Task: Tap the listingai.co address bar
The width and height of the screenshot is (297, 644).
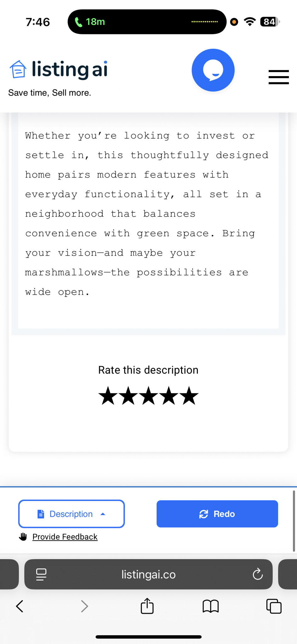Action: [148, 574]
